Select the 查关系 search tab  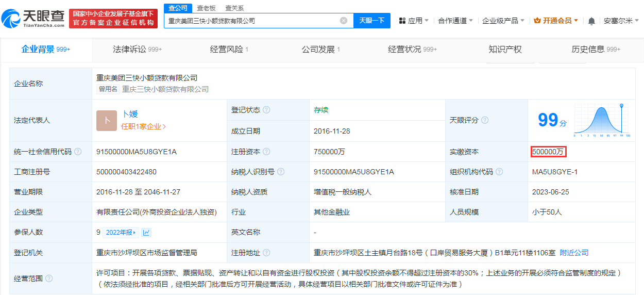tap(234, 8)
